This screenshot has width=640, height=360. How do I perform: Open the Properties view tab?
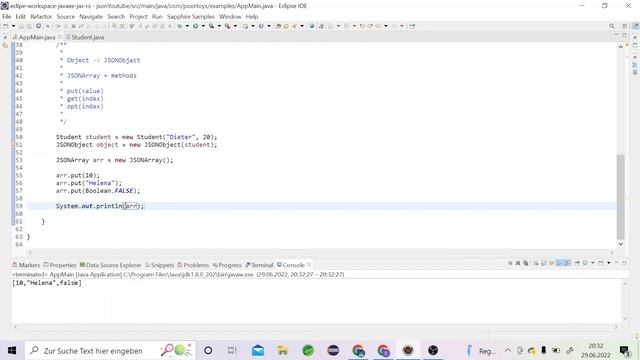(x=60, y=265)
